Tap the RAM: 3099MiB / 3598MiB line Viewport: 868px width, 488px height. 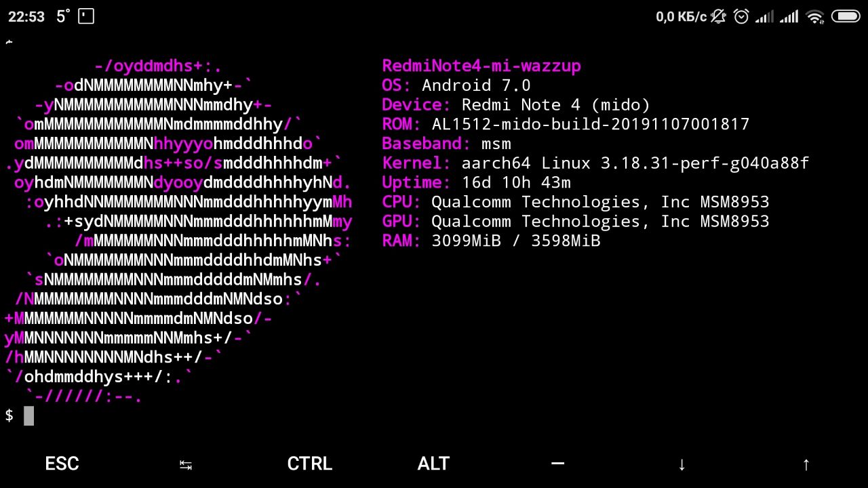(x=491, y=241)
